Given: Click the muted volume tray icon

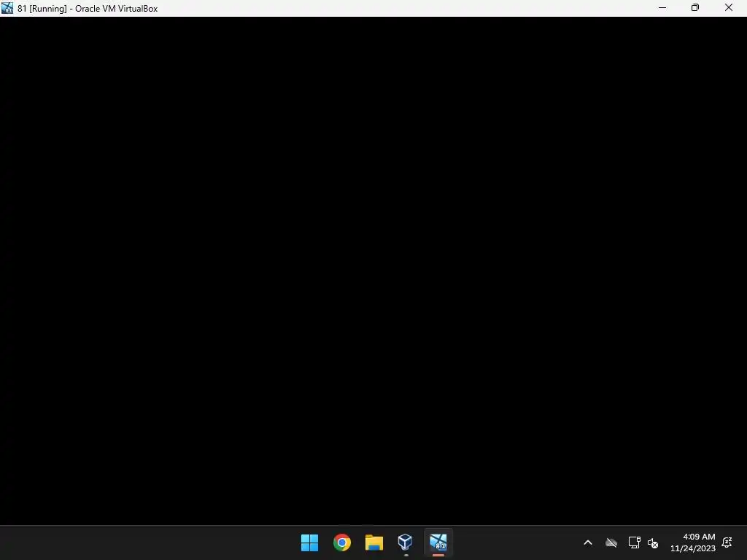Looking at the screenshot, I should 653,542.
